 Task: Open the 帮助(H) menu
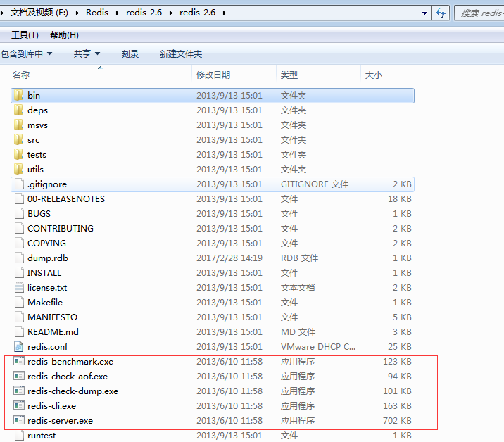64,34
